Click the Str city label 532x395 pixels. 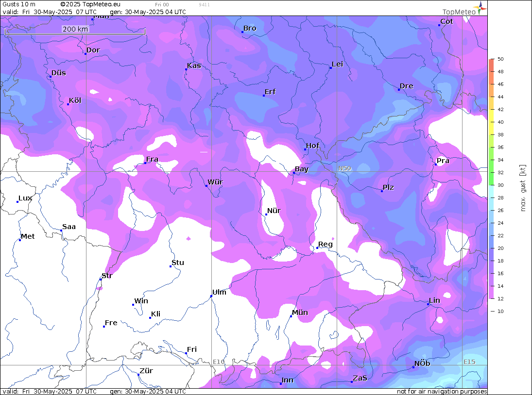[x=107, y=276]
